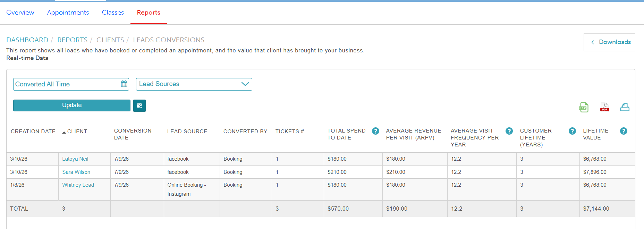Click the Update button

[72, 105]
